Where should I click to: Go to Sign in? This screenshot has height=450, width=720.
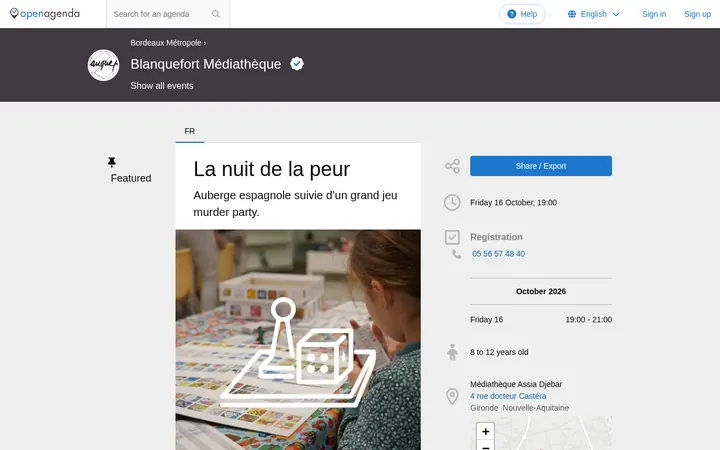[x=654, y=14]
